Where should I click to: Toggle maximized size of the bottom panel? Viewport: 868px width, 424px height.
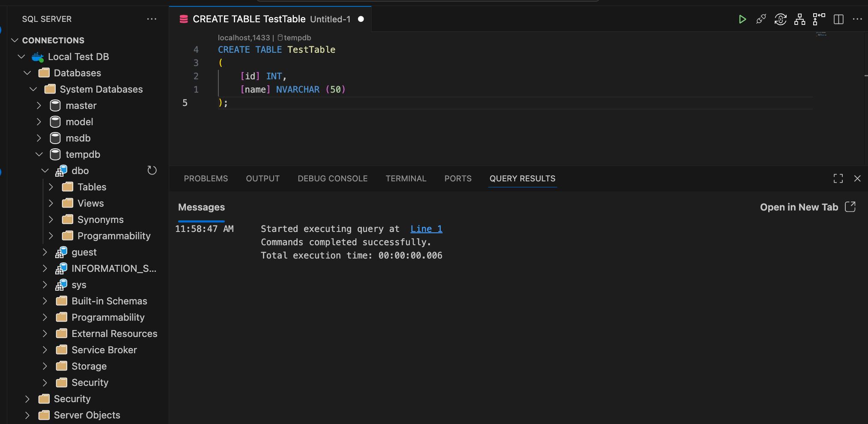838,179
